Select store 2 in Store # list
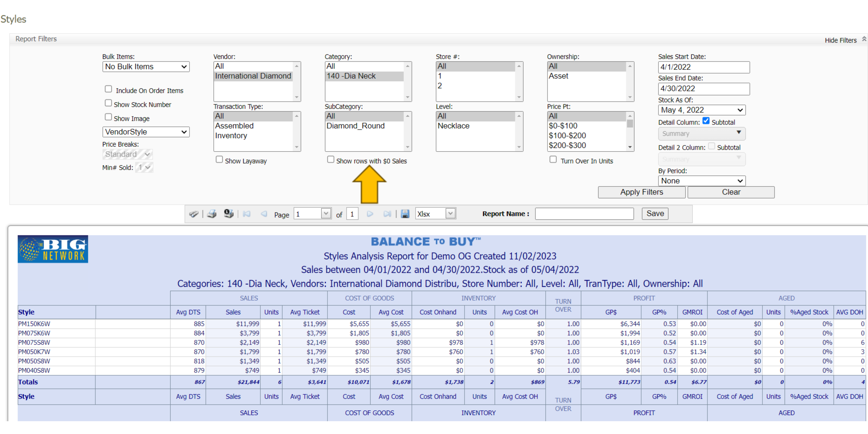This screenshot has width=868, height=434. (475, 86)
